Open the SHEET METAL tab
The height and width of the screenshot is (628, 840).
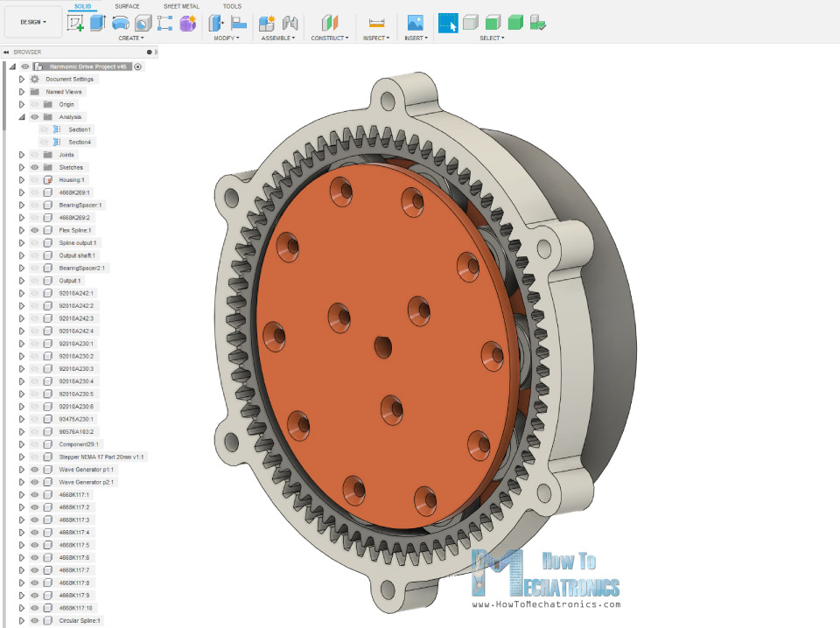pos(182,6)
